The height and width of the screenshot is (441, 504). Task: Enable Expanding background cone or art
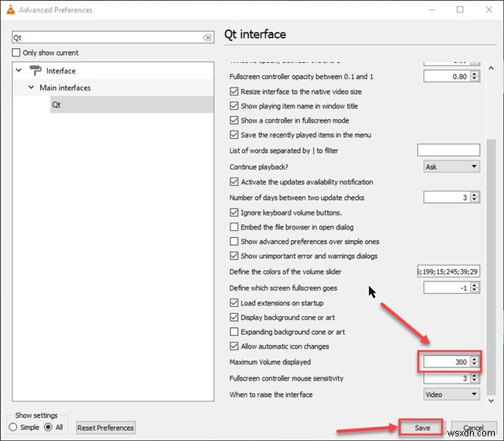tap(234, 332)
